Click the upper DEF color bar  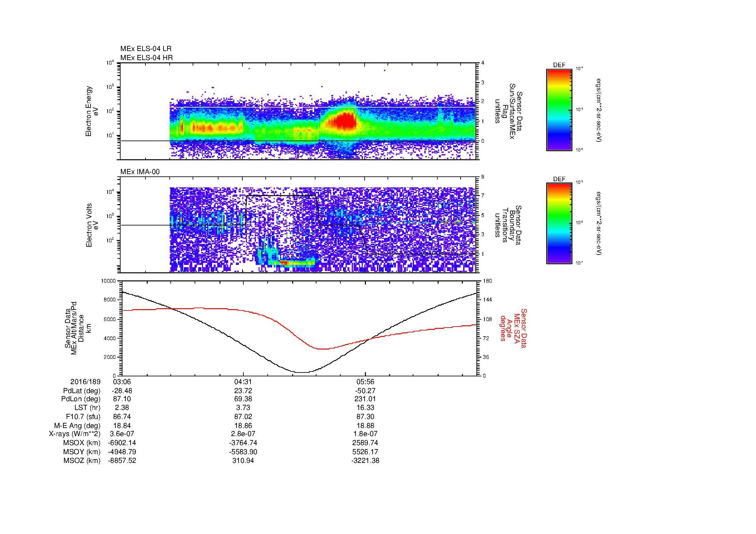559,110
